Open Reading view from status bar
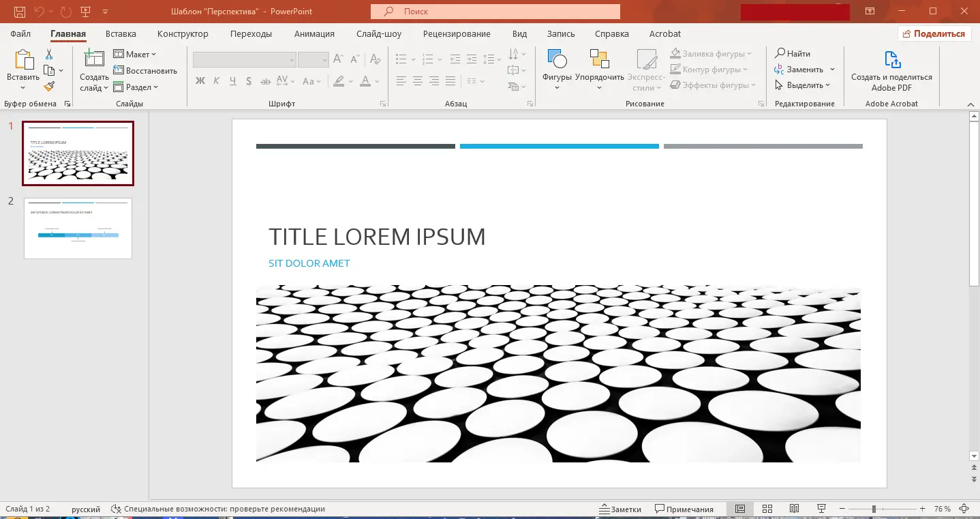Screen dimensions: 980x519 pos(794,509)
